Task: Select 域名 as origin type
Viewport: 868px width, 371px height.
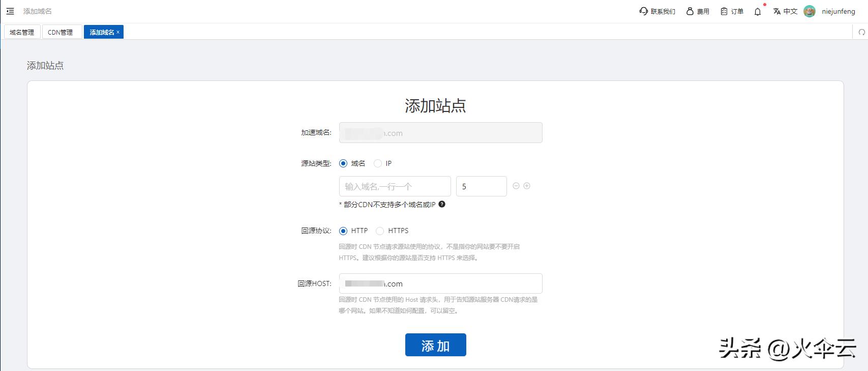Action: [343, 163]
